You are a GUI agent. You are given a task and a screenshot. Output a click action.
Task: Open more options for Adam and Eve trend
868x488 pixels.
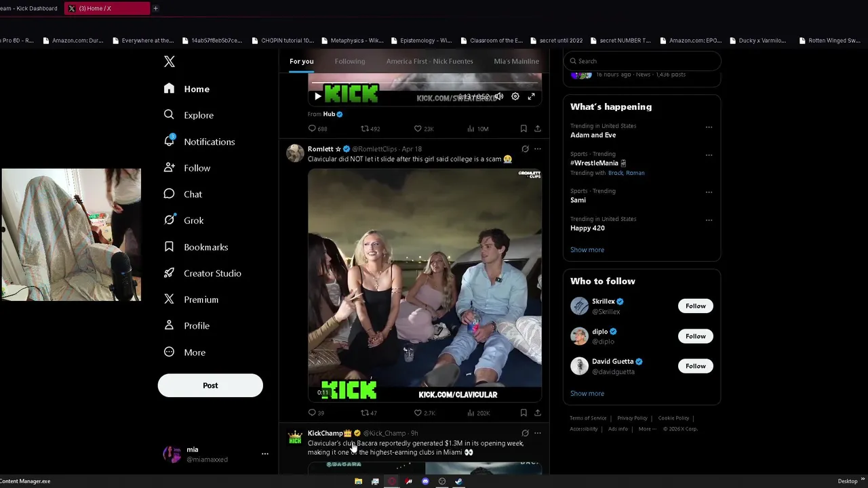coord(709,127)
